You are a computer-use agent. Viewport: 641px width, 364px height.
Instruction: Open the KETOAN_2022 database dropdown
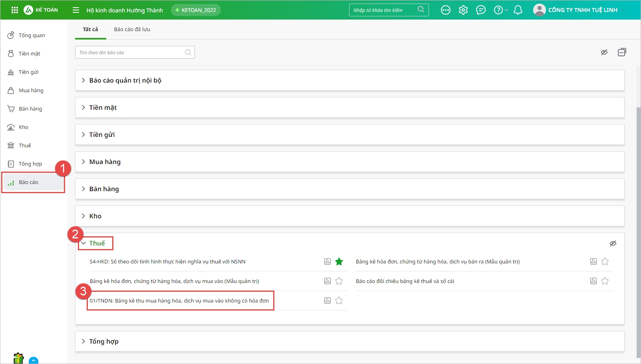(x=196, y=10)
